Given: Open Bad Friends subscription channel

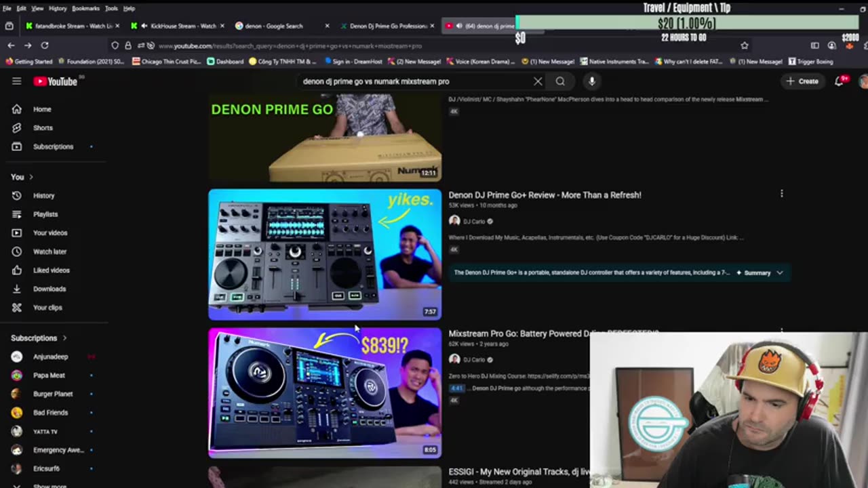Looking at the screenshot, I should pyautogui.click(x=51, y=413).
